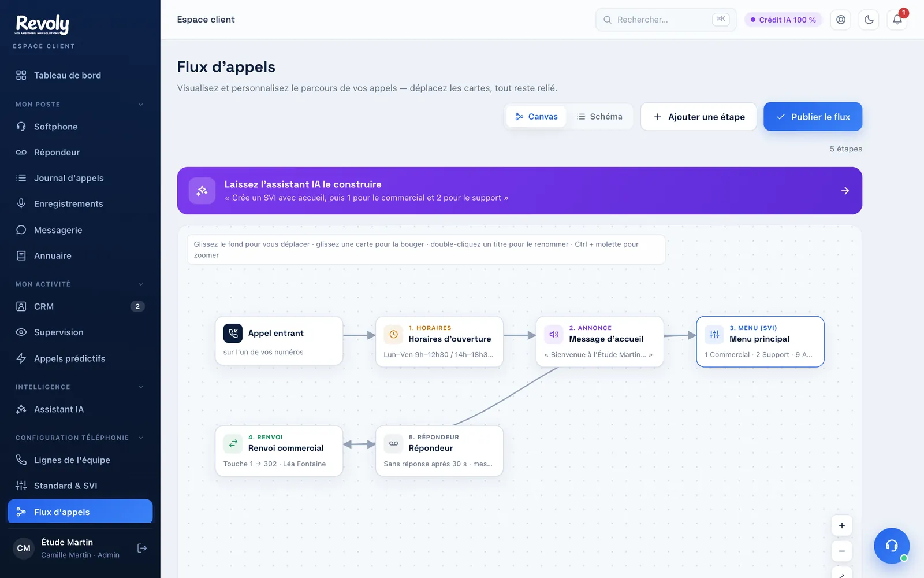Go to Standard & SVI

point(80,486)
